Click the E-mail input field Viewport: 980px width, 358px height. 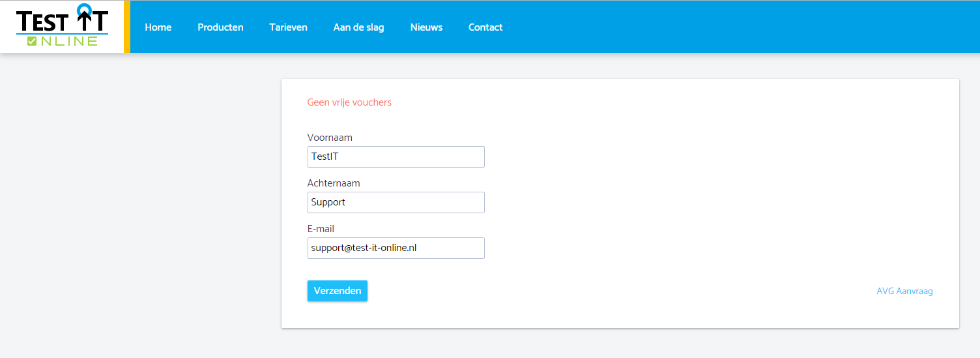pos(396,248)
